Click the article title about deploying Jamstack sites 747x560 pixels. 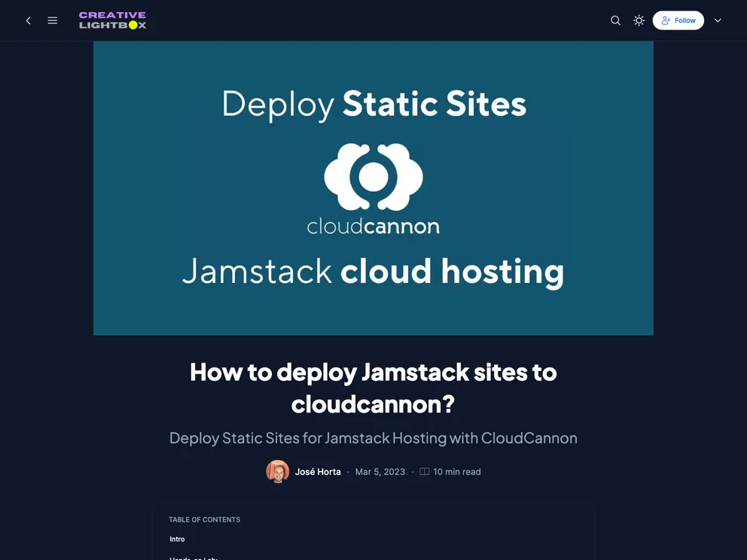(x=373, y=388)
